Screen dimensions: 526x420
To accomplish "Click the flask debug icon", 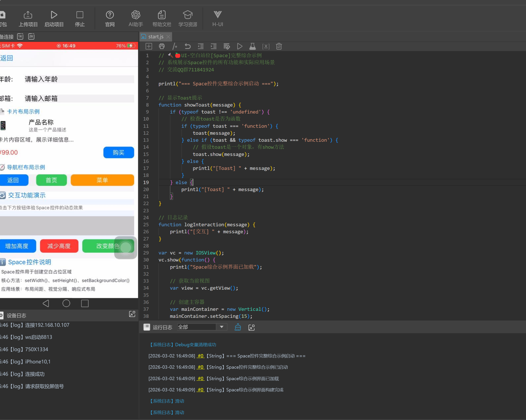I will tap(253, 46).
